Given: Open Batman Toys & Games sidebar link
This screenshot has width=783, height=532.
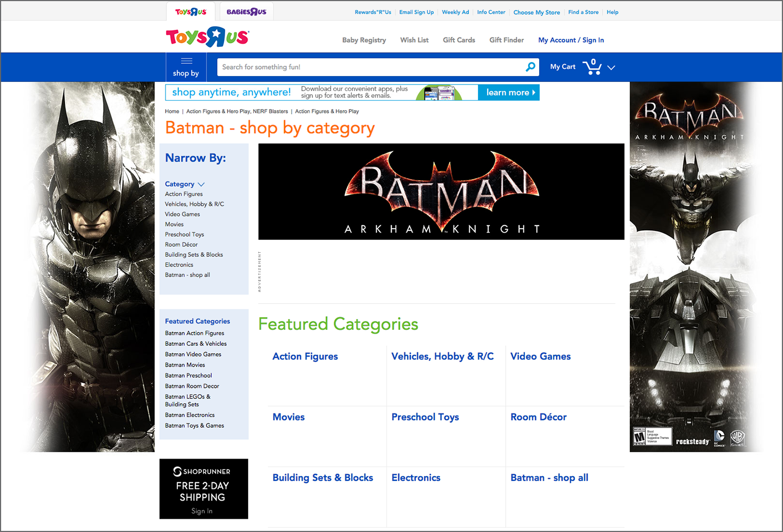Looking at the screenshot, I should [194, 426].
